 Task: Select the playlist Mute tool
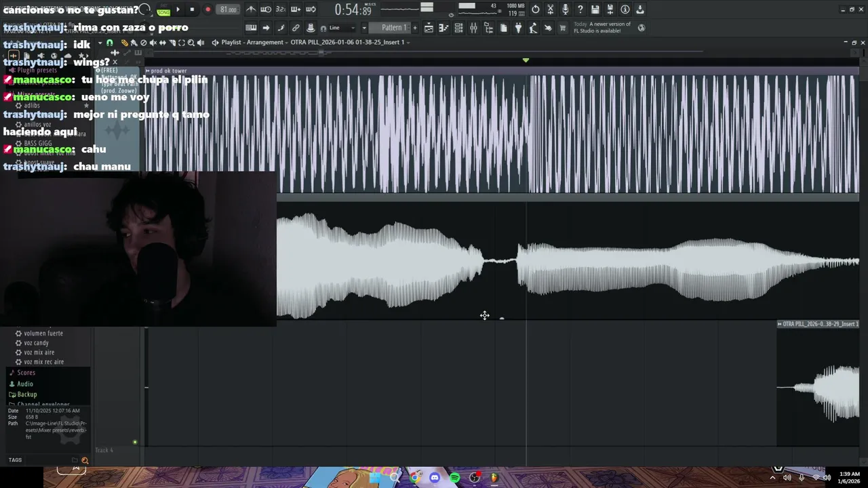153,42
